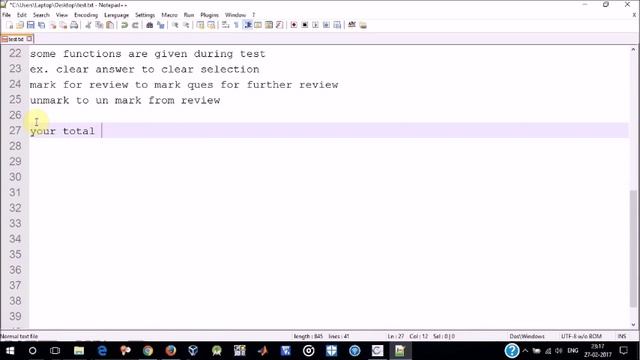This screenshot has height=360, width=640.
Task: Click the Zoom In toolbar icon
Action: (x=175, y=25)
